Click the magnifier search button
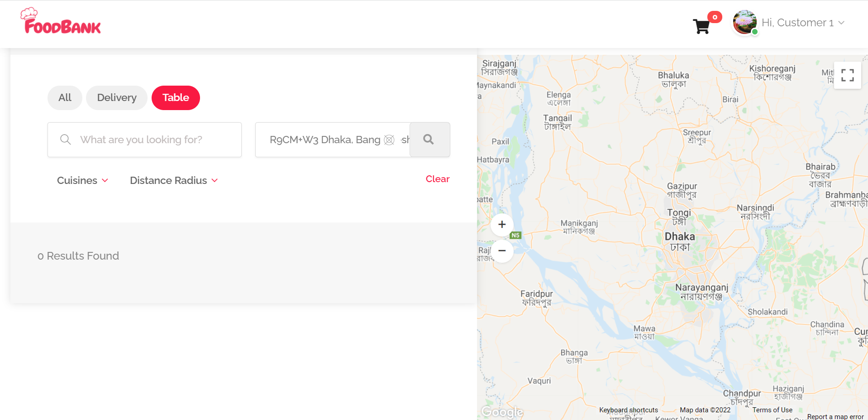This screenshot has height=420, width=868. point(429,140)
